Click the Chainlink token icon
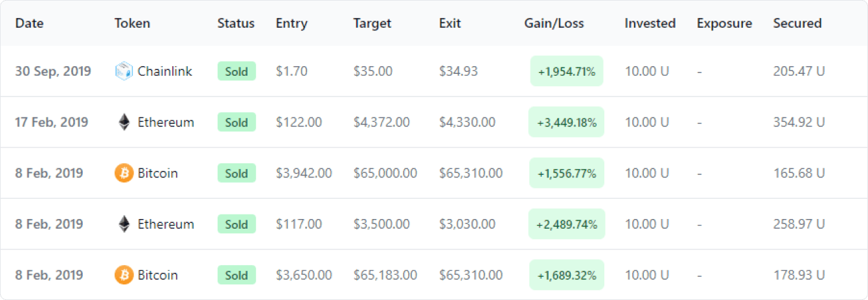The width and height of the screenshot is (868, 300). 124,71
